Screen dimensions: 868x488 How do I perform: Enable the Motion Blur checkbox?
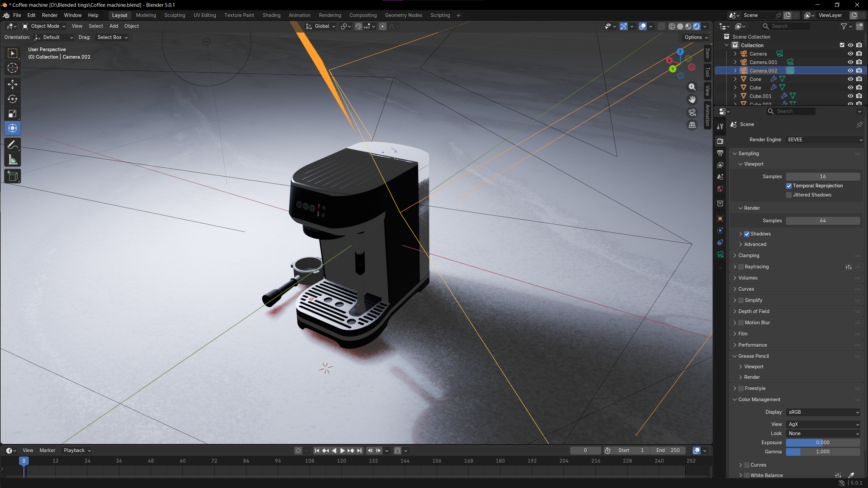click(x=741, y=323)
